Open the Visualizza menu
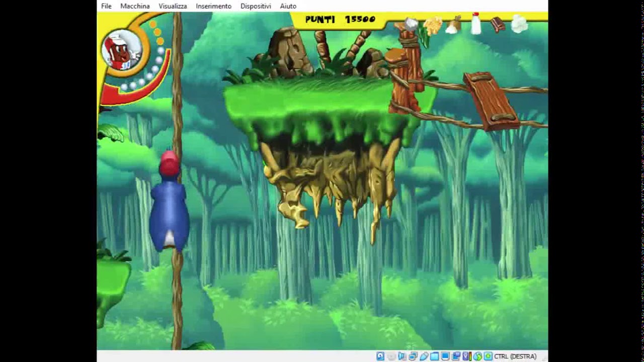644x362 pixels. [x=173, y=6]
